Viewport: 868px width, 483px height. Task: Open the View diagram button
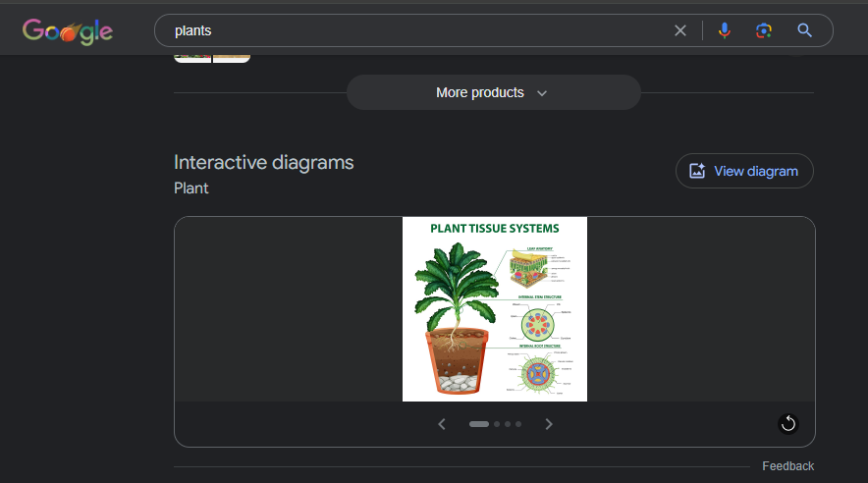(x=744, y=171)
